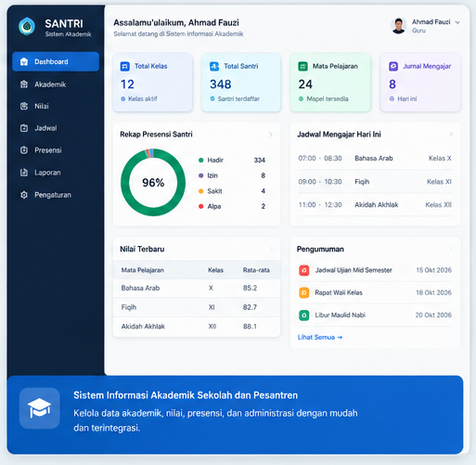Viewport: 476px width, 465px height.
Task: Select the Mata Pelajaran value 24
Action: pyautogui.click(x=305, y=84)
